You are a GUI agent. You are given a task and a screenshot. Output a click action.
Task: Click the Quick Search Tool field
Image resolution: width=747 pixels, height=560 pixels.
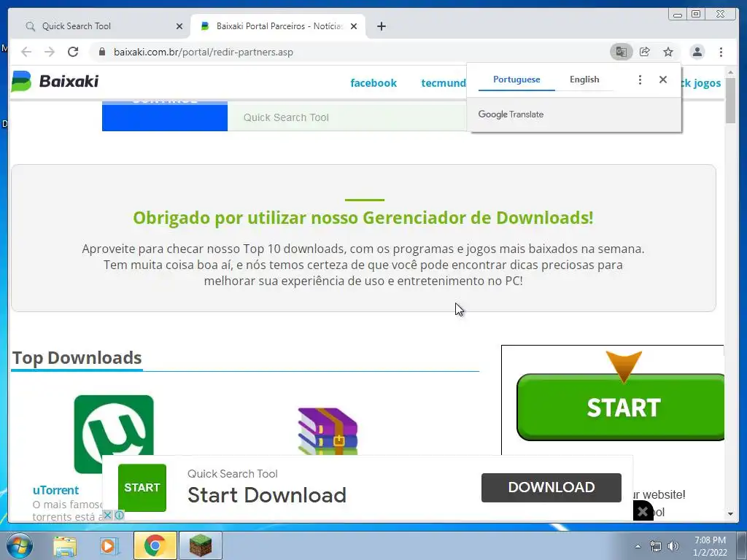point(347,117)
